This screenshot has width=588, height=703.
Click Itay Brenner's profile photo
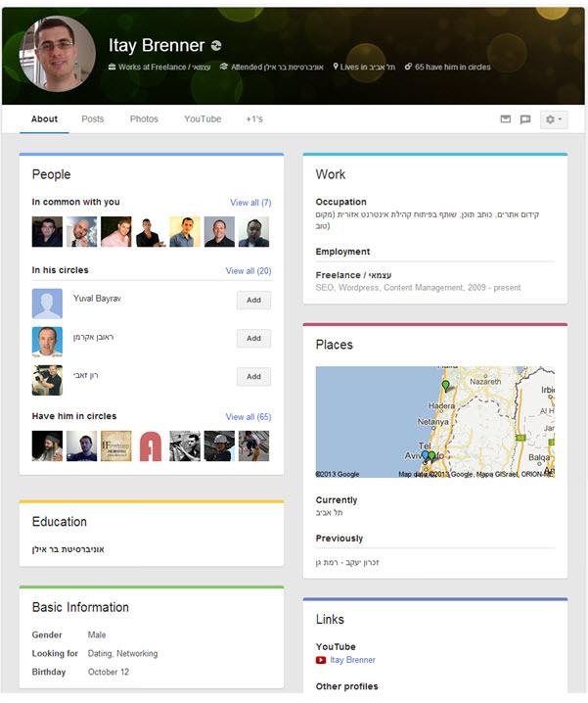pyautogui.click(x=58, y=53)
